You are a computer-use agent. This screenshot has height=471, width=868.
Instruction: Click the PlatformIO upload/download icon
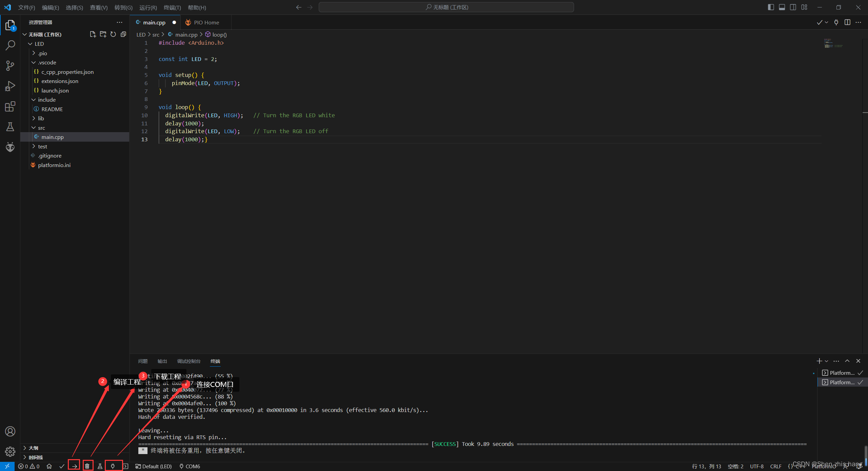tap(74, 466)
